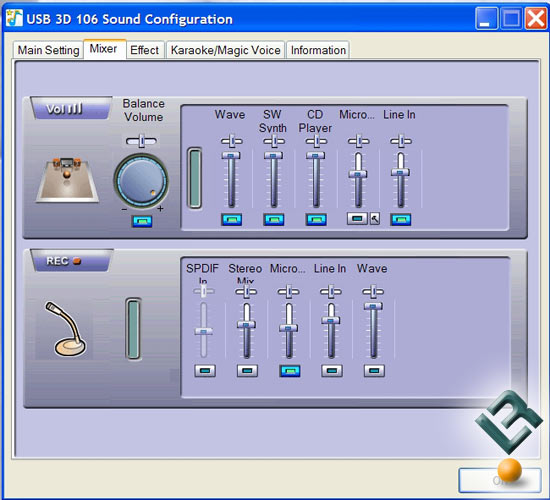Click playback Microphone balance slider
550x500 pixels.
tap(358, 141)
